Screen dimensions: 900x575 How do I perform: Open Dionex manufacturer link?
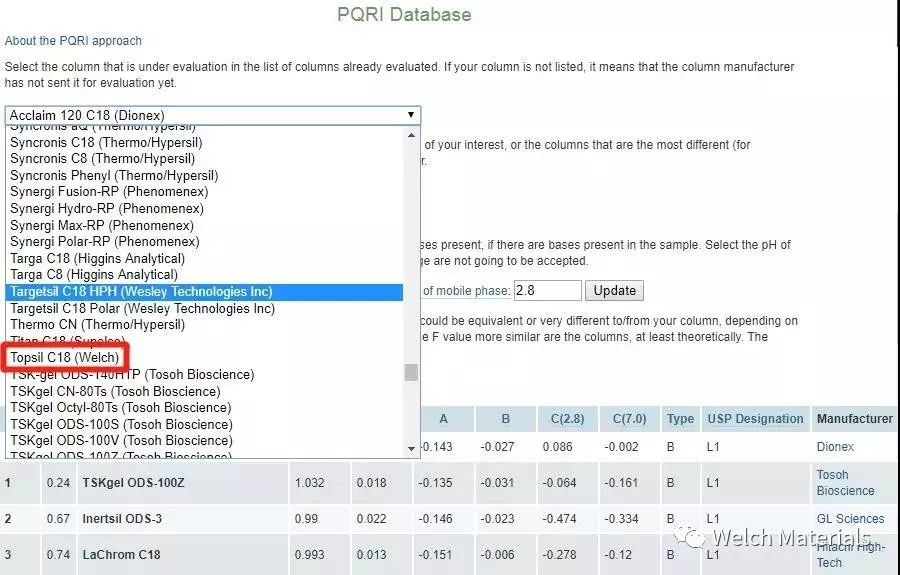click(835, 446)
